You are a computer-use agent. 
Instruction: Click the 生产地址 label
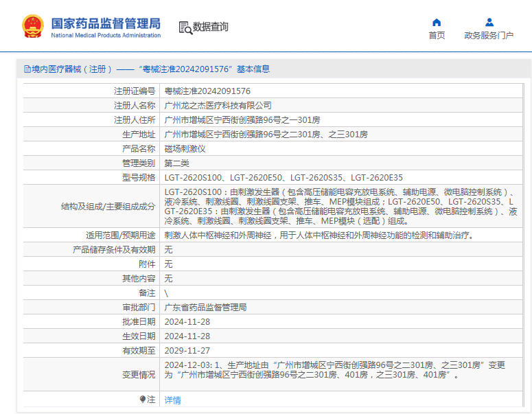(x=139, y=135)
